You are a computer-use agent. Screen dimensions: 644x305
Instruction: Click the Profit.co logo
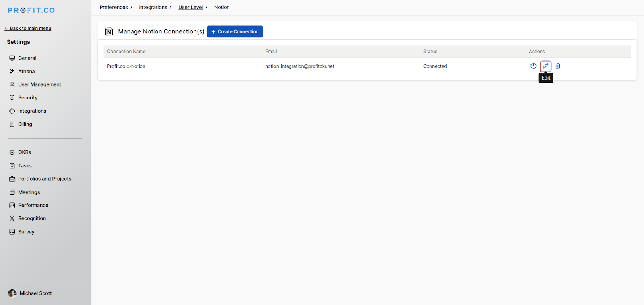point(31,10)
